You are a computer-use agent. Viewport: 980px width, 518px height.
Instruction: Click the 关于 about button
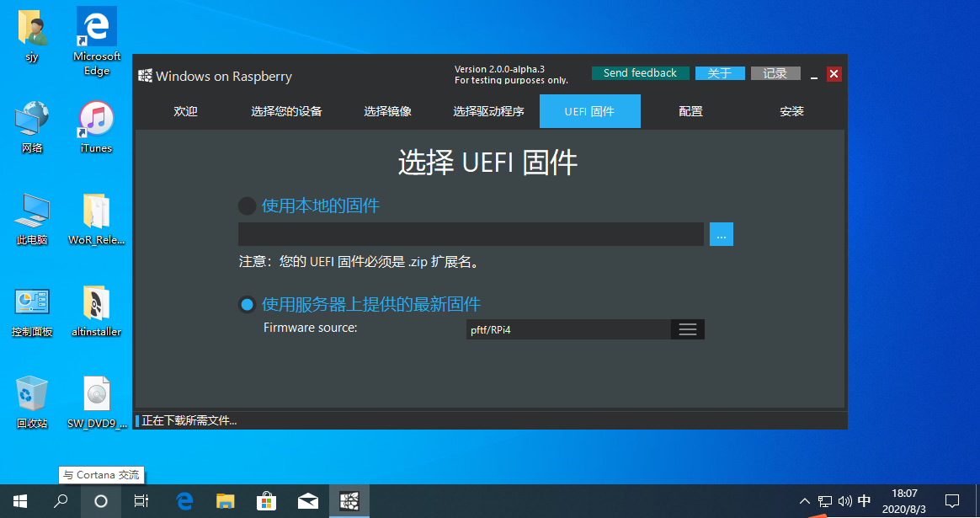click(720, 73)
